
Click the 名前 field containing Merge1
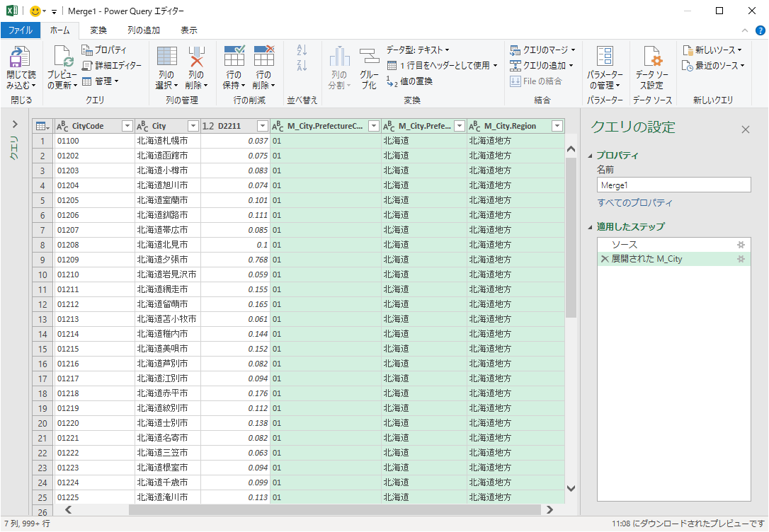tap(673, 185)
